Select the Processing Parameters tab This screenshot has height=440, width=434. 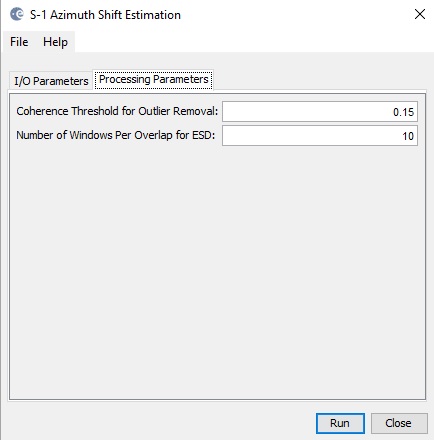(154, 79)
